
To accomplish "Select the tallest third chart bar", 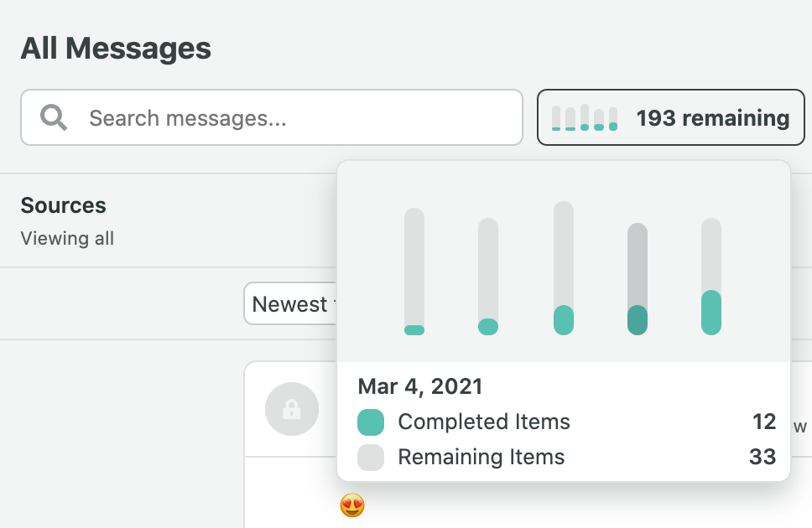I will pos(564,268).
